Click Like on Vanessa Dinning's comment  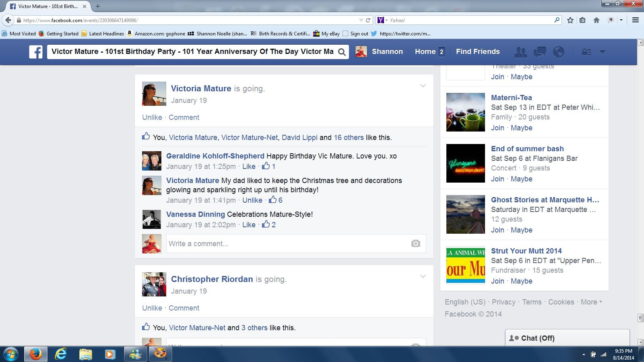pyautogui.click(x=249, y=225)
